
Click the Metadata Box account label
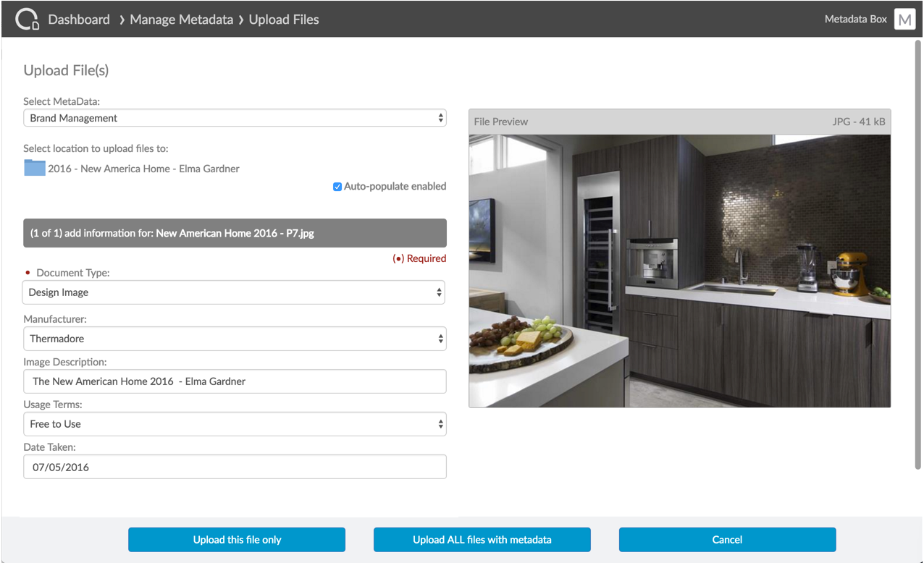[x=855, y=20]
